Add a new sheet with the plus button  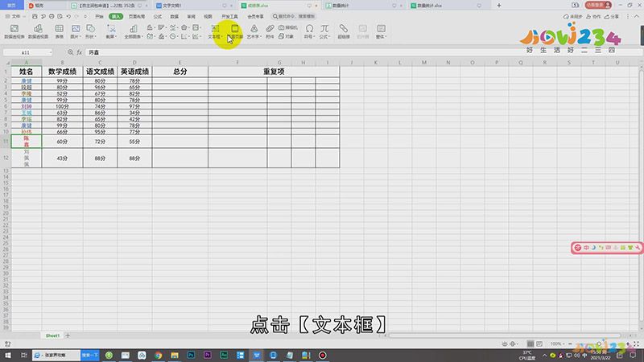point(68,335)
